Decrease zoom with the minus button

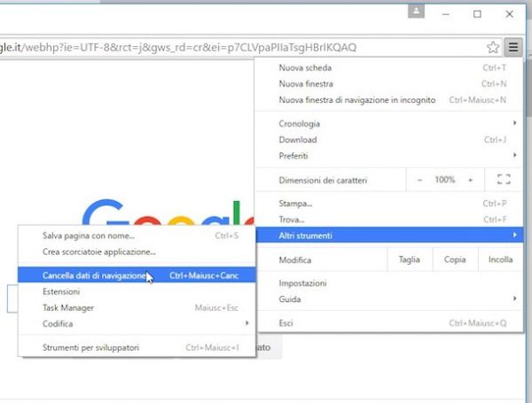[x=420, y=180]
